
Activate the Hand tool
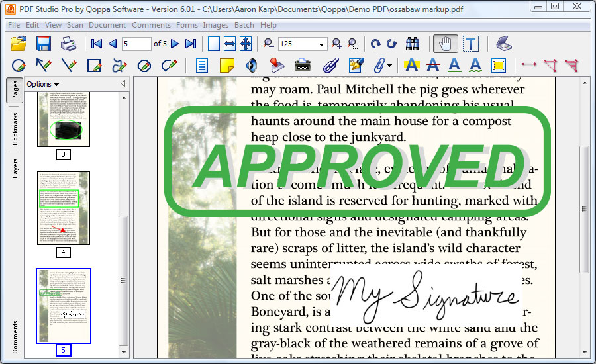(x=445, y=44)
